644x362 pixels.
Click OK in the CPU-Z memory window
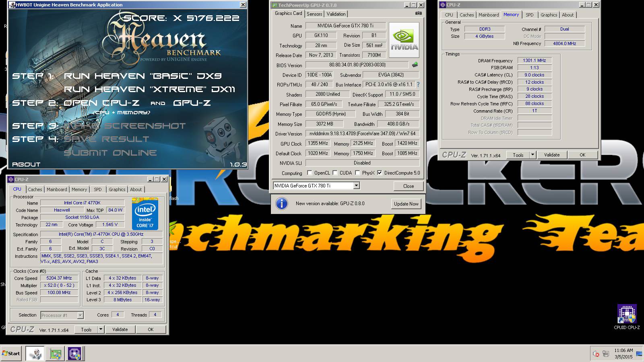pyautogui.click(x=582, y=155)
